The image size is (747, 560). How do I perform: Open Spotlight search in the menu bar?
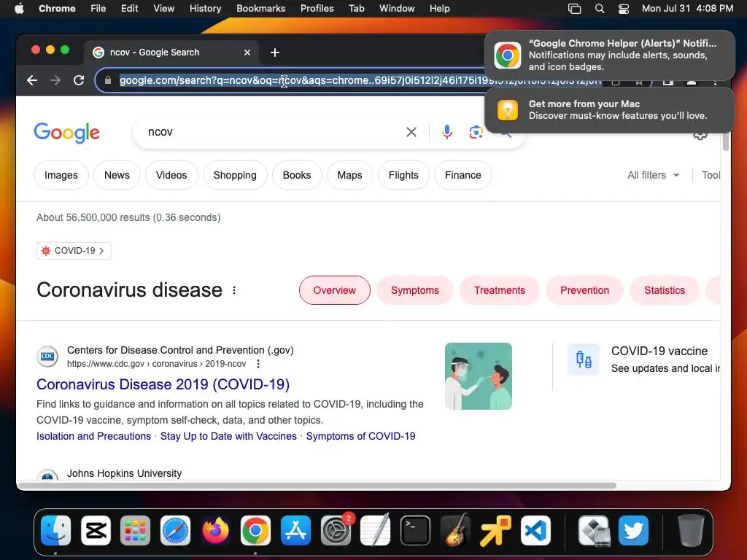coord(600,9)
